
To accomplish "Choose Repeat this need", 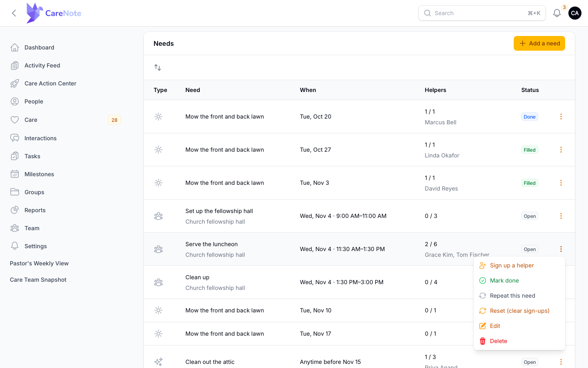I will (519, 296).
